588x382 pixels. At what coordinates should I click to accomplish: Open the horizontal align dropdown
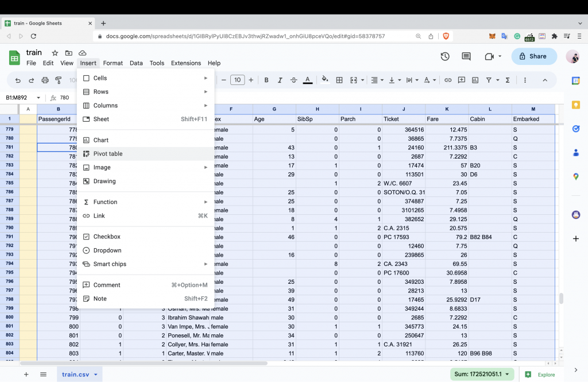[x=377, y=80]
